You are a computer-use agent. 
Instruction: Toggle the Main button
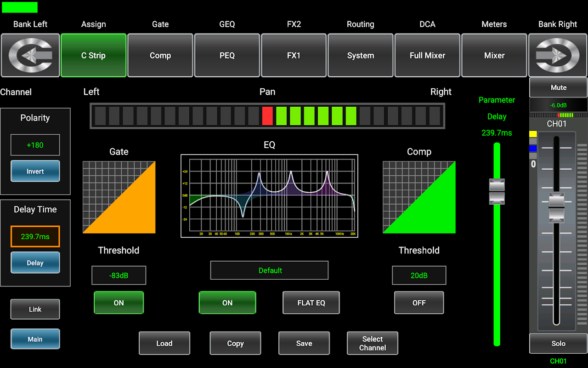point(35,339)
